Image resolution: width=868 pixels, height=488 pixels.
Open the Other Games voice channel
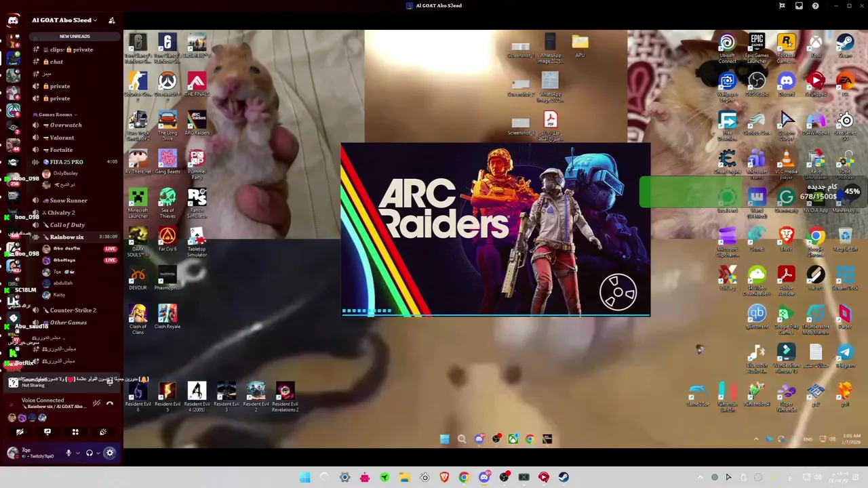[x=74, y=323]
